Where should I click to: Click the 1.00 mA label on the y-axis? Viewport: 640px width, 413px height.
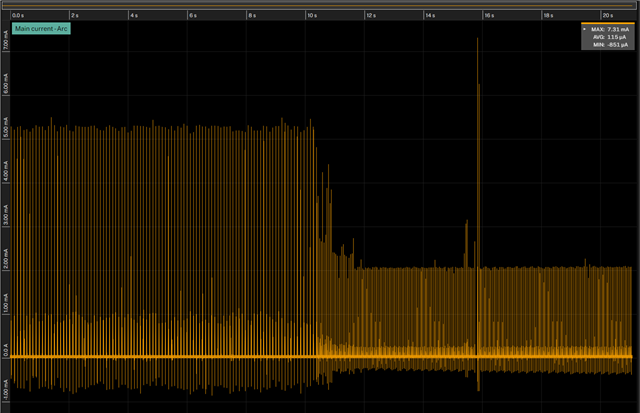(5, 303)
